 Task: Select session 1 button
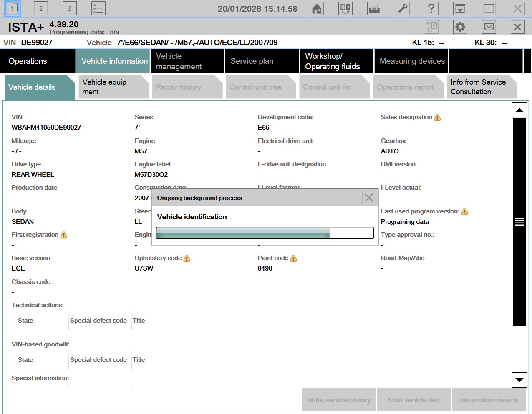[x=12, y=8]
